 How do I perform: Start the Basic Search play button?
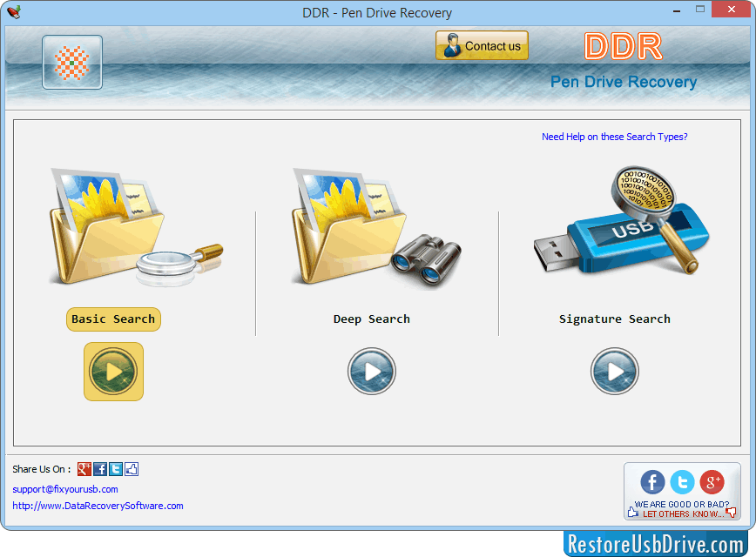113,372
